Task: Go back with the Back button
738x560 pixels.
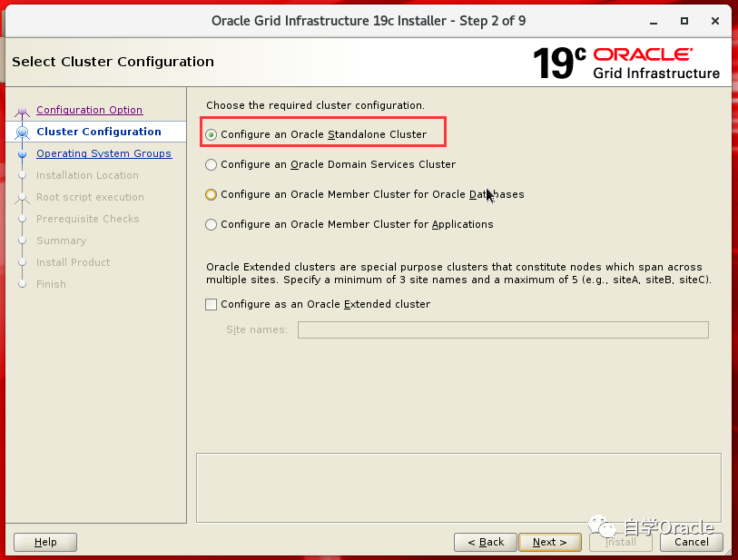Action: (x=486, y=542)
